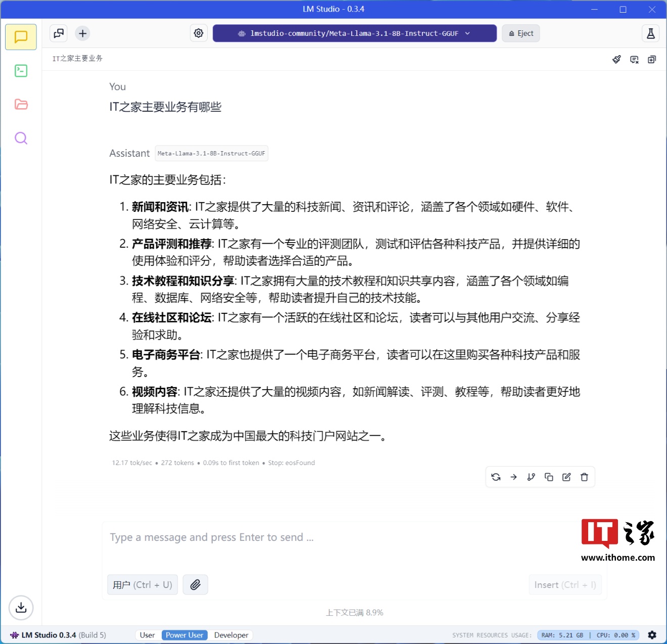Open the Developer terminal sidebar icon
Viewport: 667px width, 644px height.
[21, 71]
